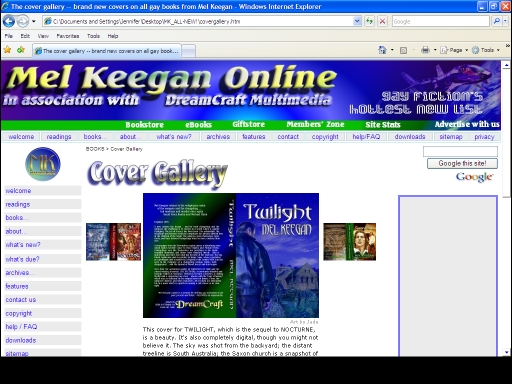The height and width of the screenshot is (384, 512).
Task: Click the browser Back arrow button
Action: point(9,22)
